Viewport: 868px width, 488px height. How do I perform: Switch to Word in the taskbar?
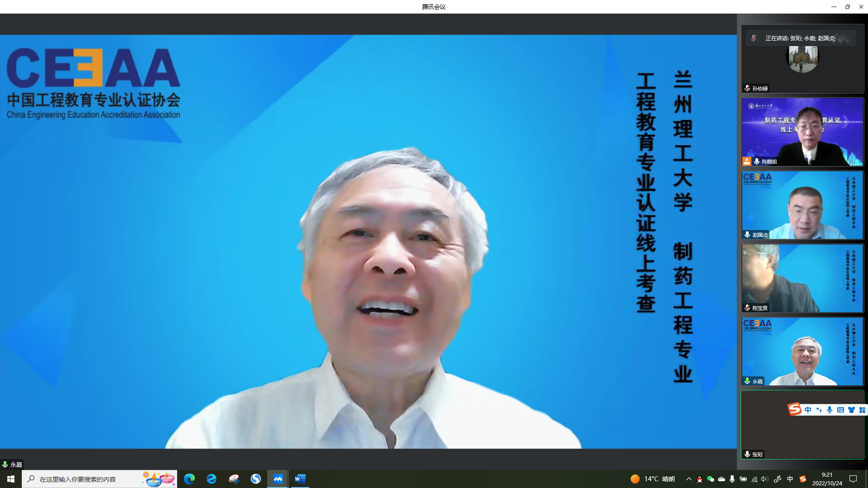tap(300, 479)
